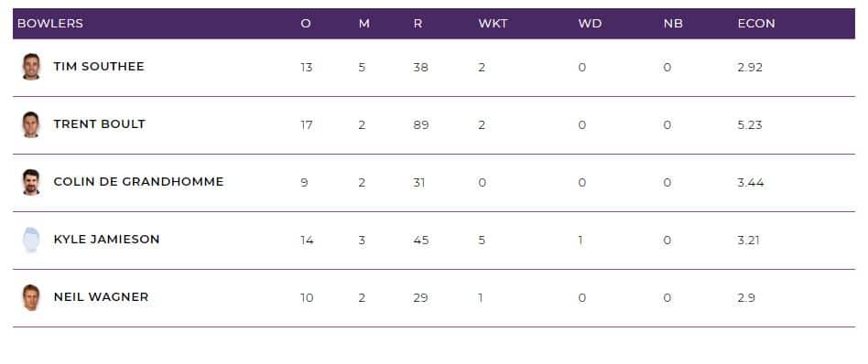
Task: Open Tim Southee's player name link
Action: click(x=99, y=67)
